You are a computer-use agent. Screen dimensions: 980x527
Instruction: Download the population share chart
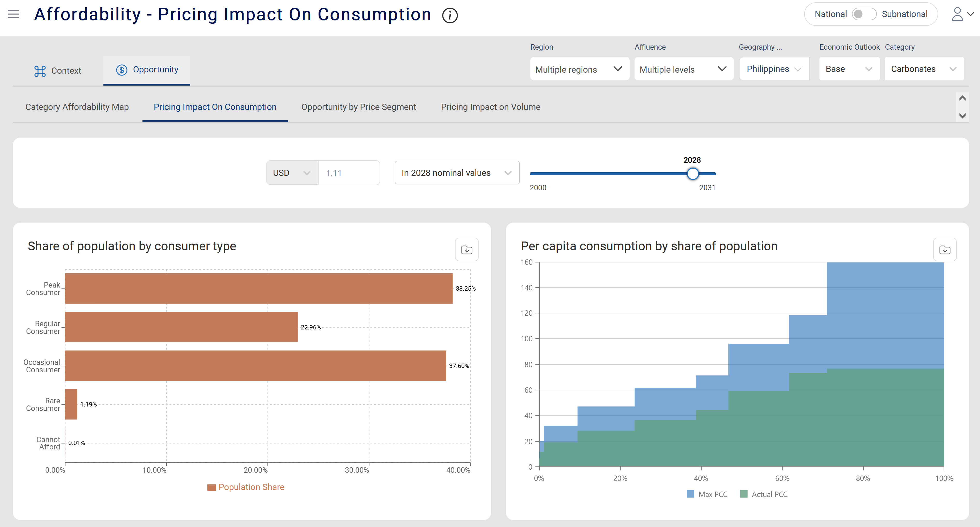pyautogui.click(x=466, y=250)
